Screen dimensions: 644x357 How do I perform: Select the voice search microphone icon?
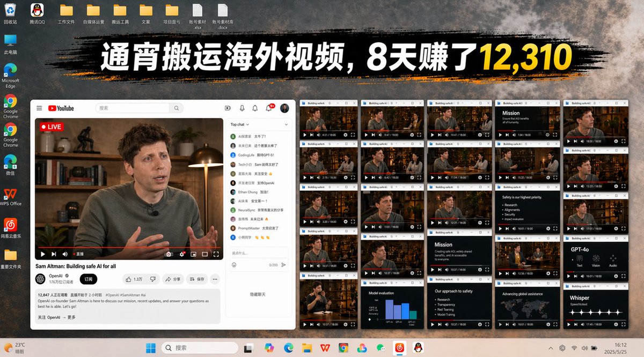coord(242,108)
